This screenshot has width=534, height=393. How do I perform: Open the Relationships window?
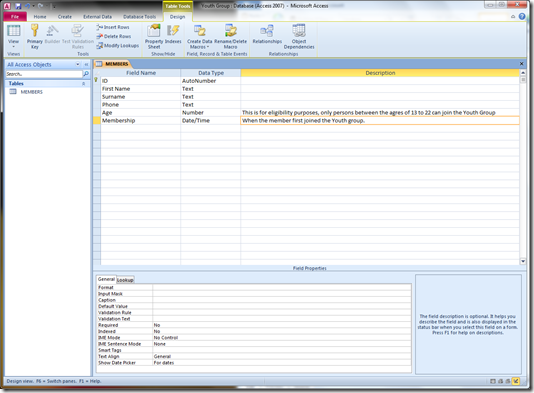(x=267, y=34)
